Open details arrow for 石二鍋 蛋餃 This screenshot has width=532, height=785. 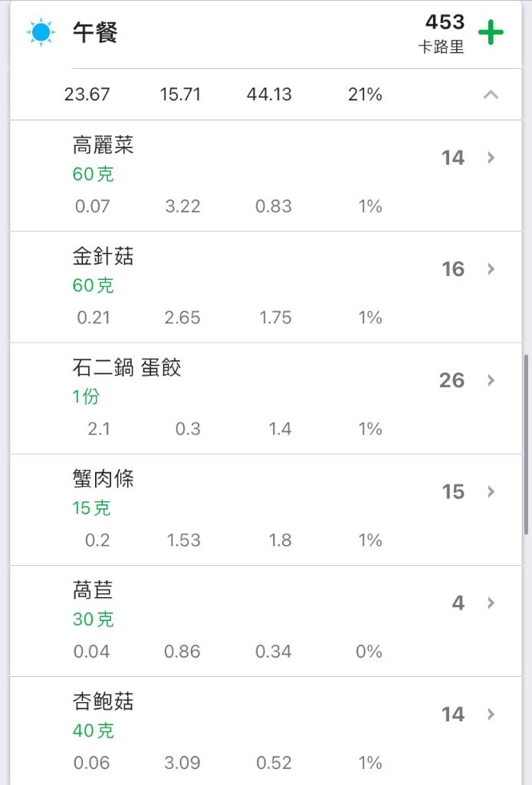[491, 380]
